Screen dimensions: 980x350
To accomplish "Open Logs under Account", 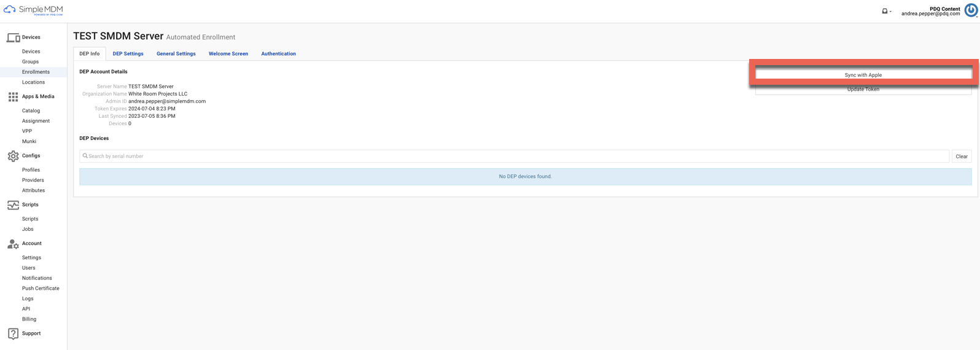I will tap(28, 299).
